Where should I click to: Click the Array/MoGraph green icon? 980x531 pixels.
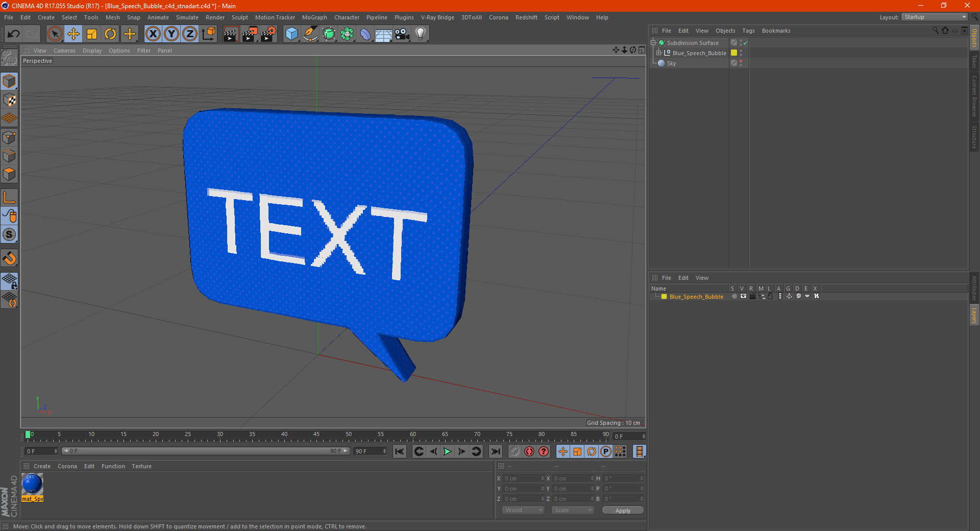coord(347,34)
